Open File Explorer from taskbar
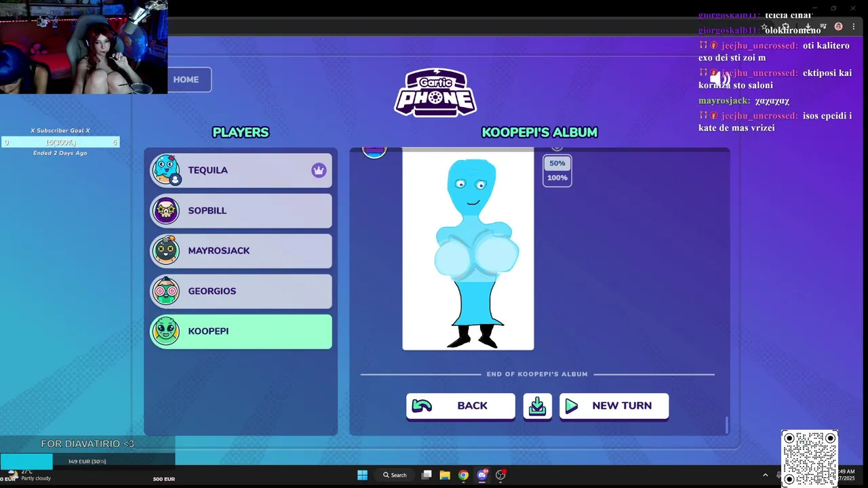Image resolution: width=868 pixels, height=488 pixels. coord(445,475)
